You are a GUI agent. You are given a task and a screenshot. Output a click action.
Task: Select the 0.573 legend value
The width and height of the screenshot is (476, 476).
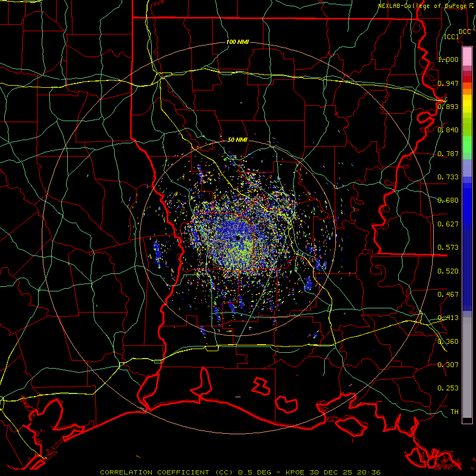[x=448, y=248]
